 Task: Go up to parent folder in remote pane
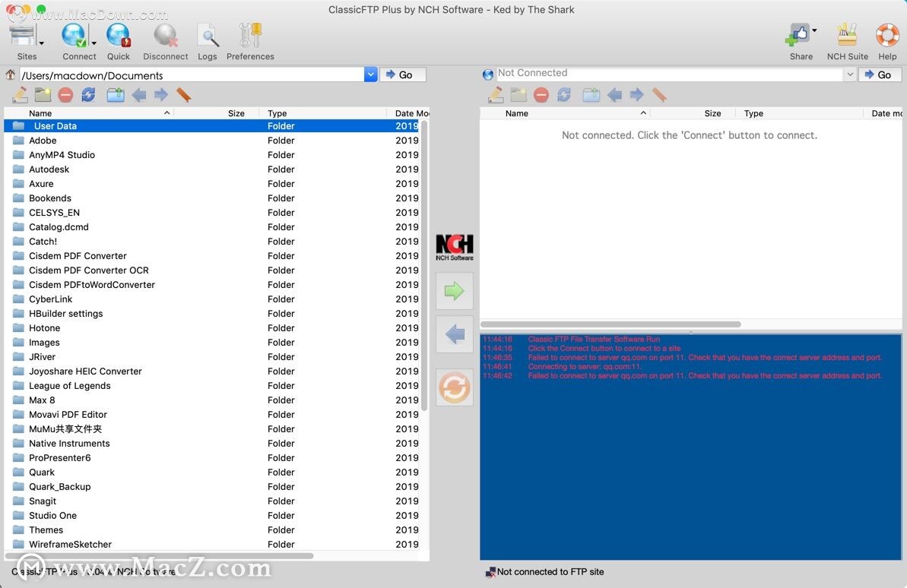[591, 95]
